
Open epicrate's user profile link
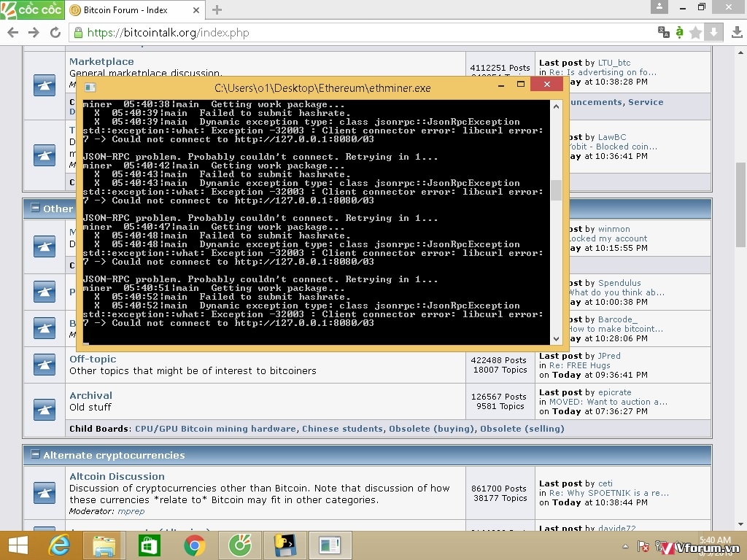614,392
